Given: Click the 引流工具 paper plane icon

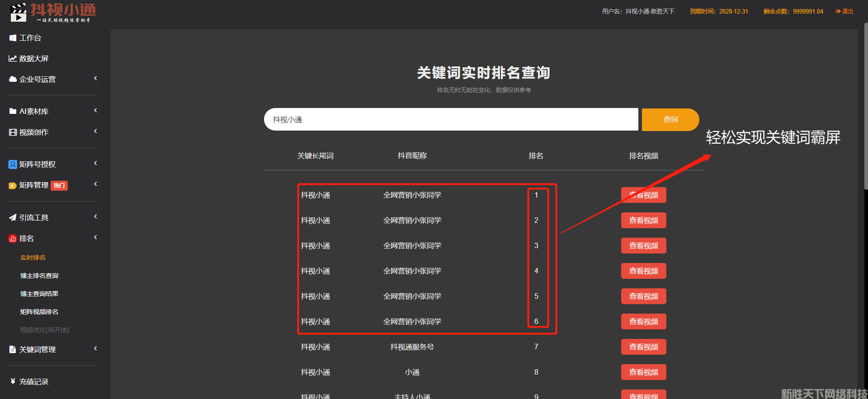Looking at the screenshot, I should click(x=13, y=218).
